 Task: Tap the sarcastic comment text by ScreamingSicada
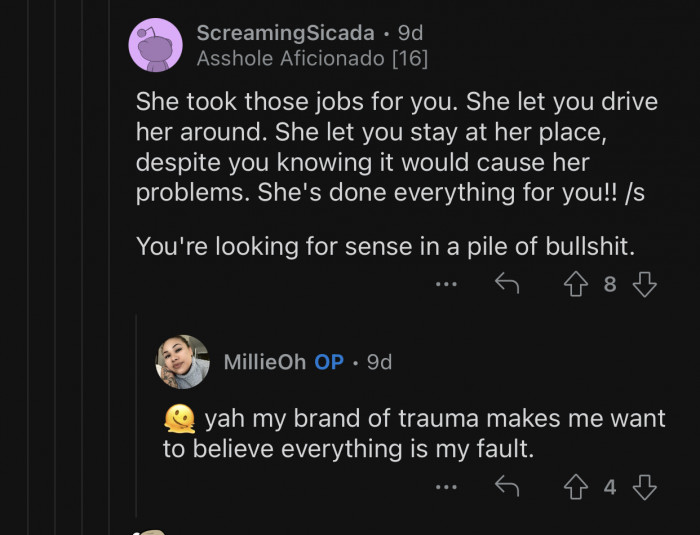pos(390,148)
